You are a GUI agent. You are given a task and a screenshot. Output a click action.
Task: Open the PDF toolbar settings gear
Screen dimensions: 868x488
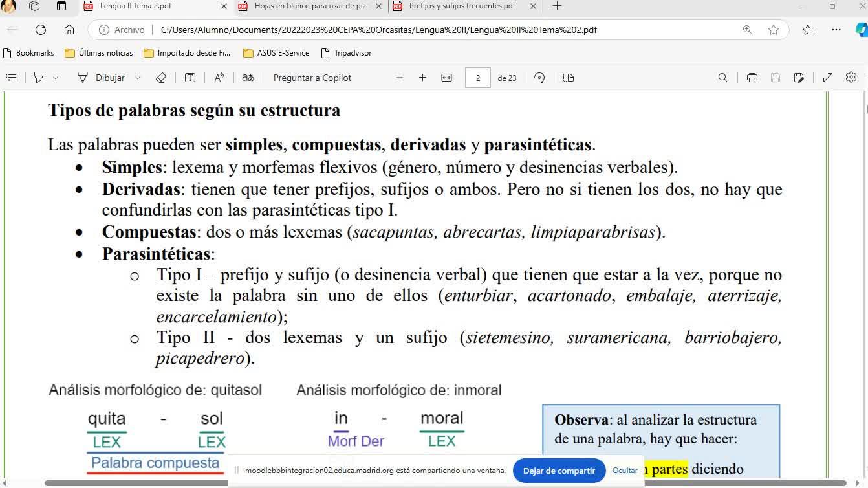coord(851,78)
